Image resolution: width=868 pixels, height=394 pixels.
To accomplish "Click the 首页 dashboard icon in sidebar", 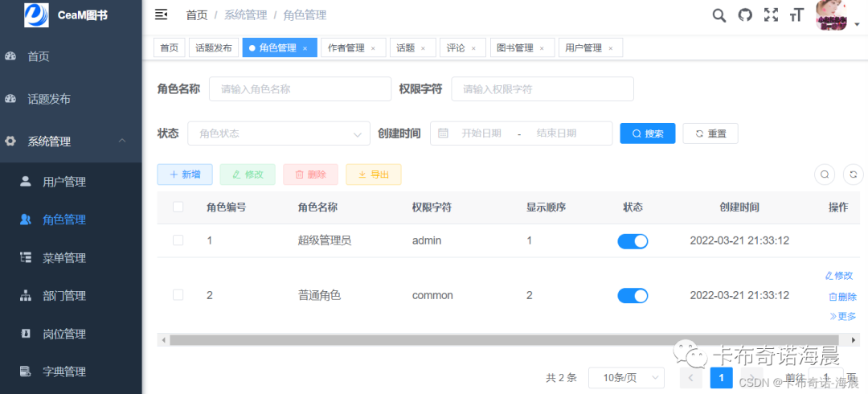I will pyautogui.click(x=10, y=56).
